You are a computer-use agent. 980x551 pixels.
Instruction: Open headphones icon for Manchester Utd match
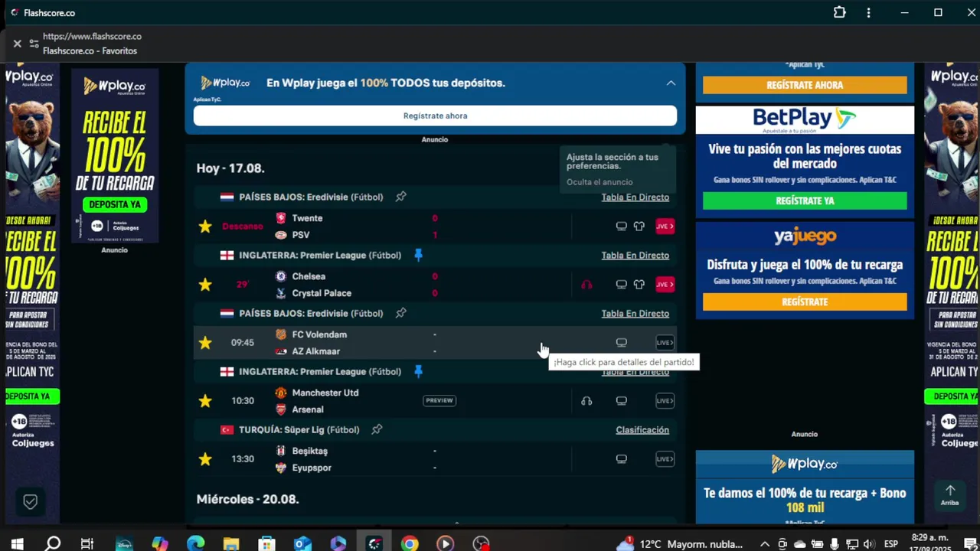tap(586, 401)
